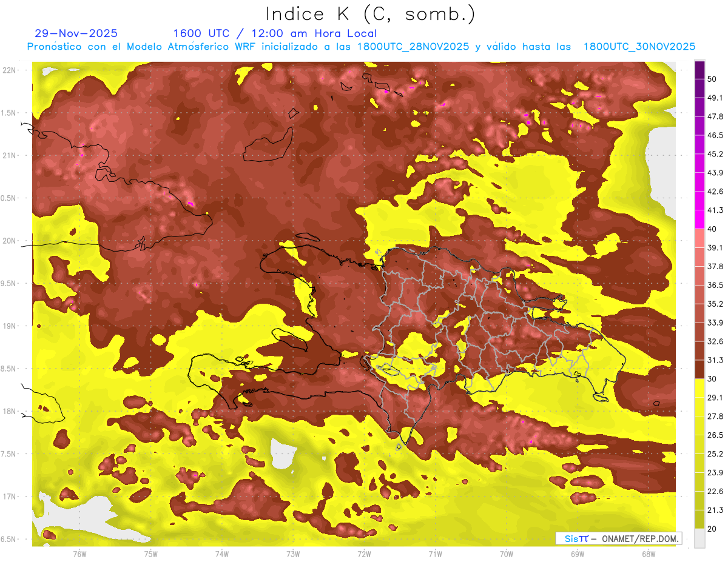The width and height of the screenshot is (728, 562).
Task: Click the '46.5' colorbar label
Action: [x=715, y=135]
